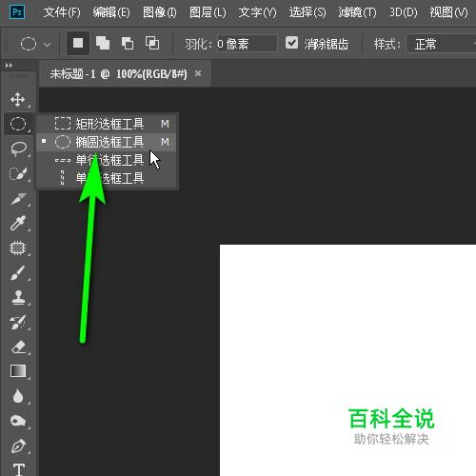The height and width of the screenshot is (476, 476).
Task: Select the Clone Stamp tool
Action: pos(18,297)
